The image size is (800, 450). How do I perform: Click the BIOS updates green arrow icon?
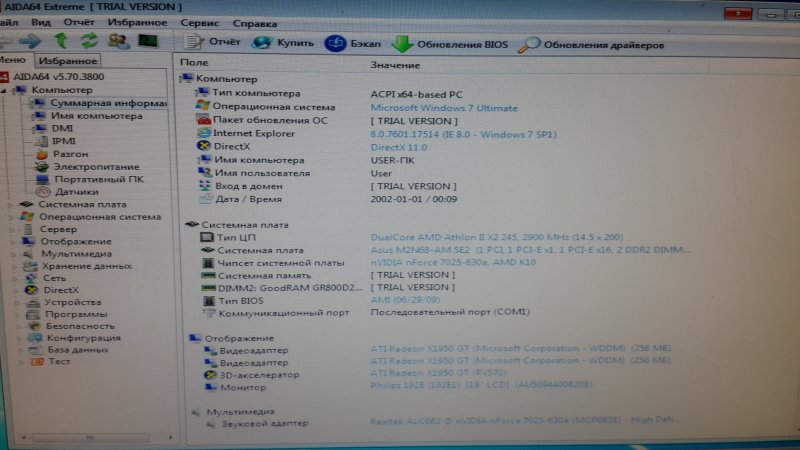(x=402, y=44)
